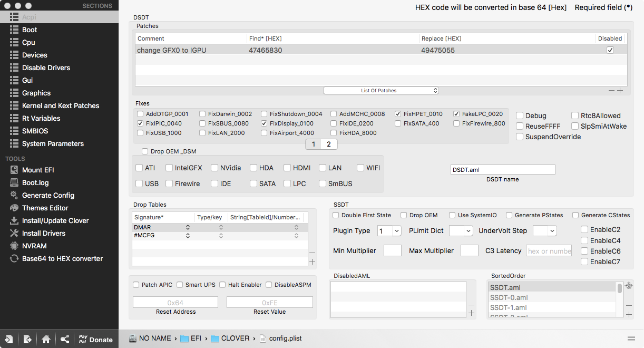Open the Base64 to HEX converter

pos(62,258)
